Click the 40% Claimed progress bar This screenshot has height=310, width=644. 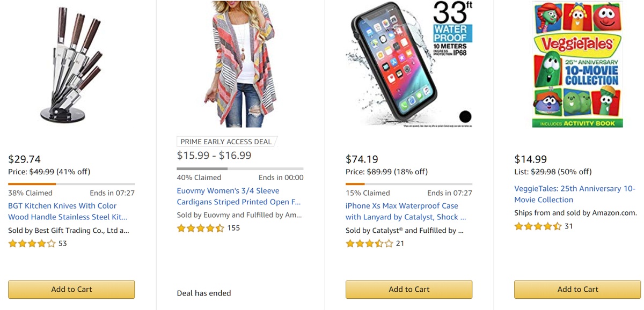[x=240, y=167]
